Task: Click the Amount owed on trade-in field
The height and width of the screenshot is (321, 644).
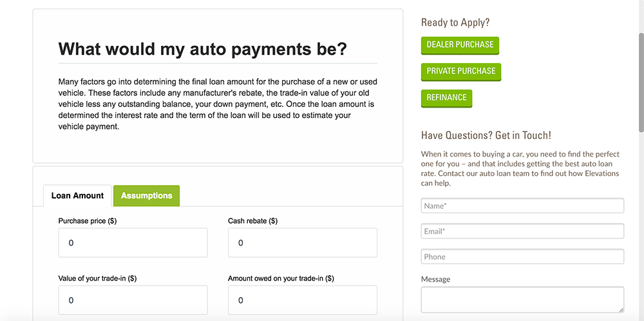Action: click(x=302, y=300)
